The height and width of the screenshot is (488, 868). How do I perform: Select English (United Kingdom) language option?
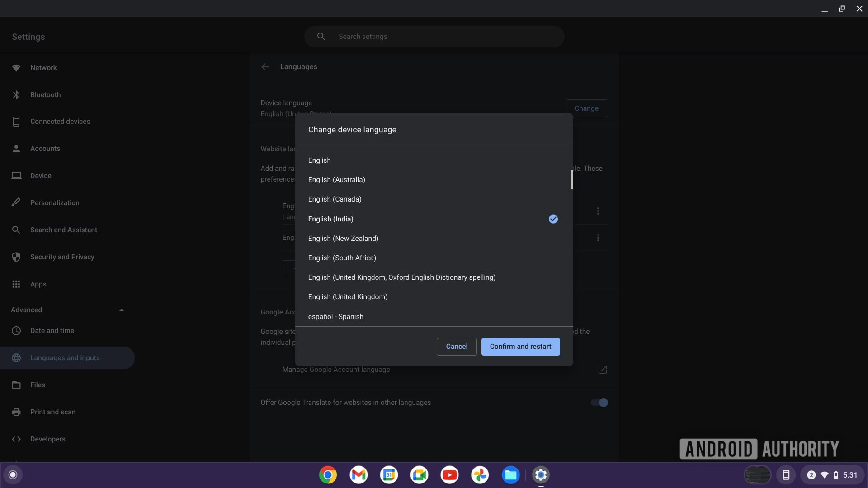click(x=348, y=297)
